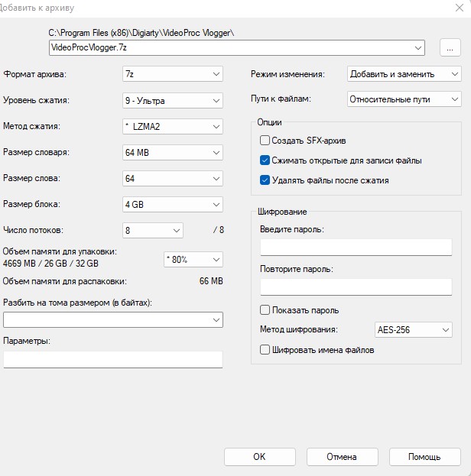Expand the Размер блока 4 GB dropdown
Image resolution: width=471 pixels, height=476 pixels.
click(x=172, y=204)
